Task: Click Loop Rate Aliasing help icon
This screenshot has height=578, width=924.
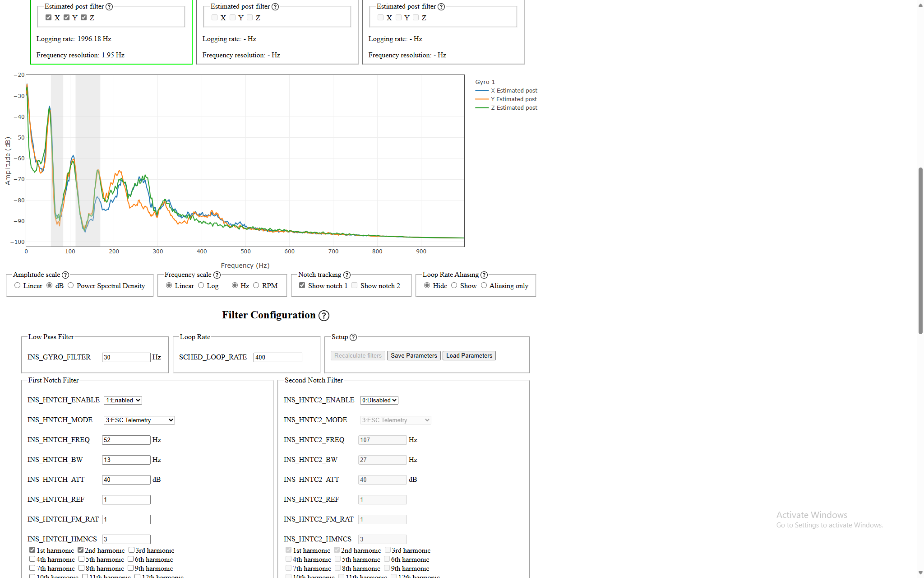Action: pos(484,275)
